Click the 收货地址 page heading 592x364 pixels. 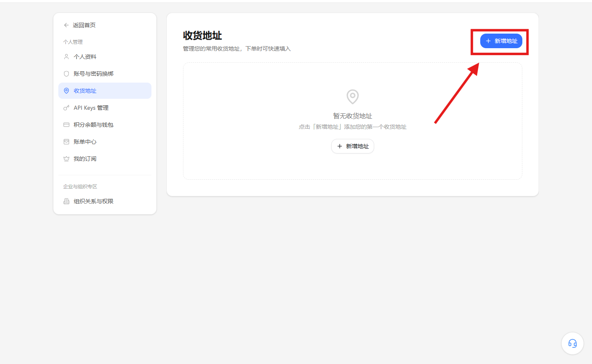[202, 36]
